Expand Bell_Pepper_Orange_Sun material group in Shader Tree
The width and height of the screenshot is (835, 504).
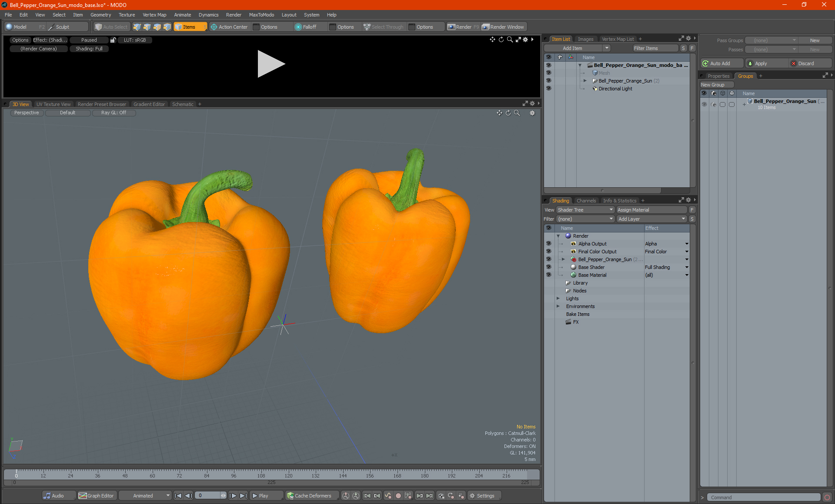pos(563,259)
